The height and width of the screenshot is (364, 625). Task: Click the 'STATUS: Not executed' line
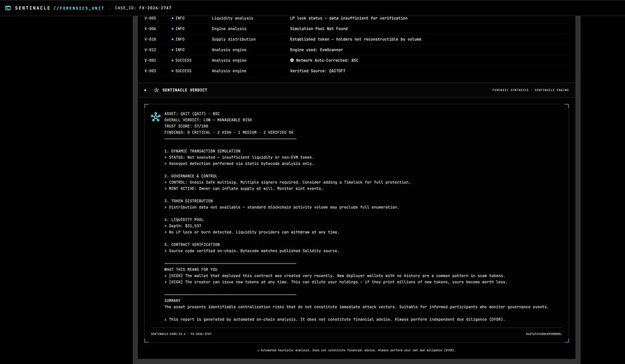pos(239,157)
